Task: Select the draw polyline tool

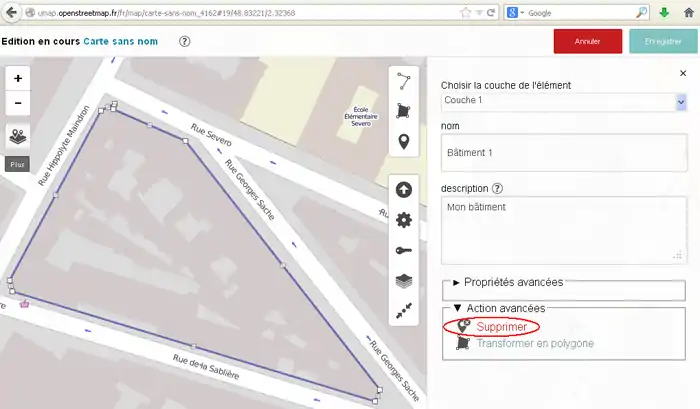Action: [404, 81]
